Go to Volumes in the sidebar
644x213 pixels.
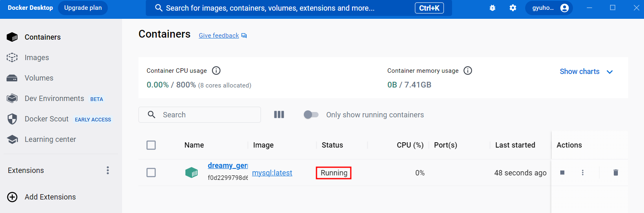(39, 78)
